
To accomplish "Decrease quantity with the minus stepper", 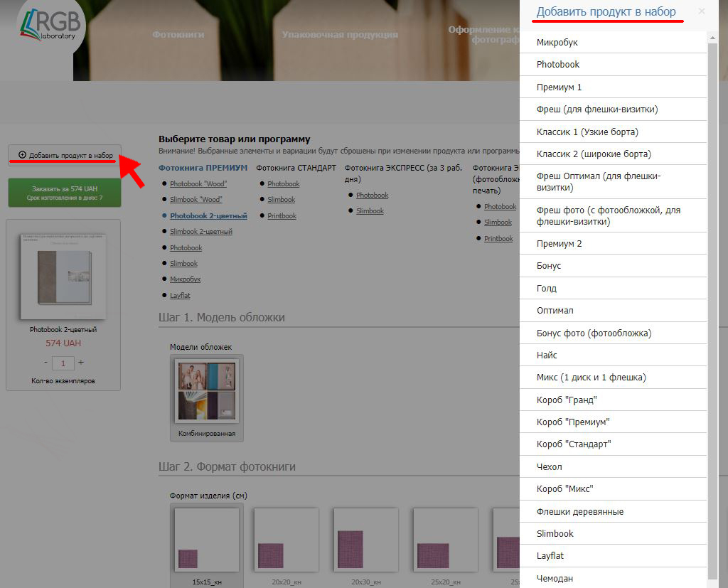I will click(x=46, y=363).
